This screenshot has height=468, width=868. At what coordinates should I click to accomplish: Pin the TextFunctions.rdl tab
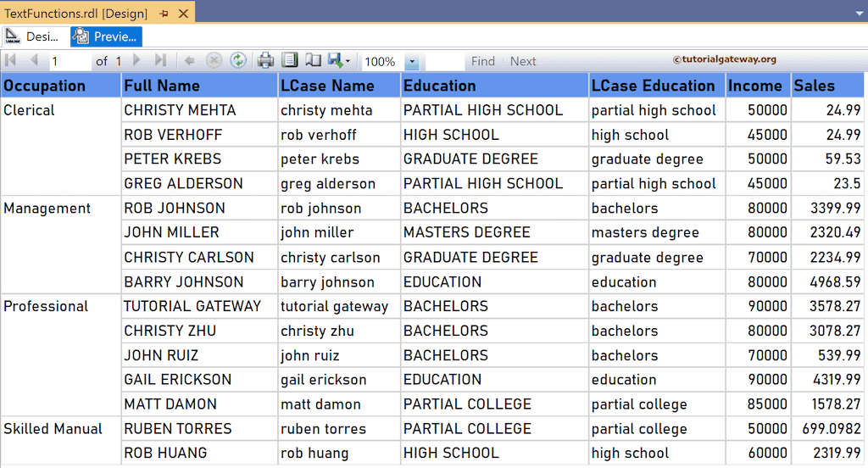pos(164,14)
